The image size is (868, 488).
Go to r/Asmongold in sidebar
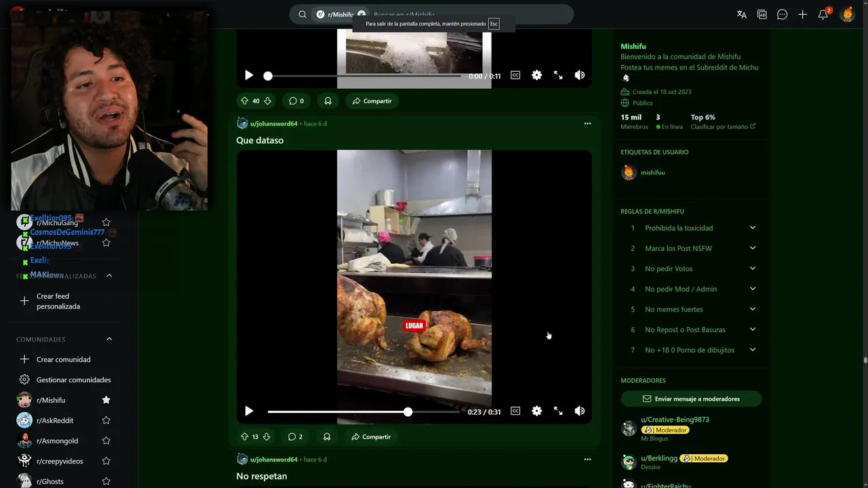(x=57, y=441)
